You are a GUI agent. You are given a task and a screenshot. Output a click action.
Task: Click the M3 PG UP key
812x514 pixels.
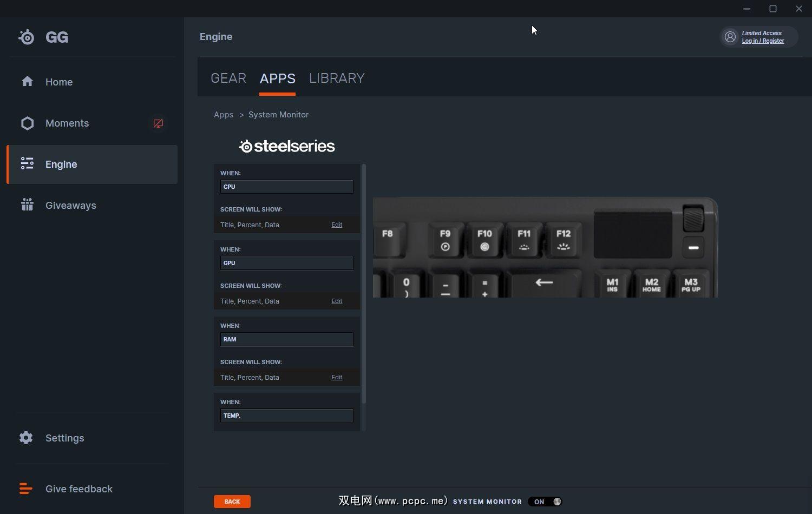click(691, 284)
